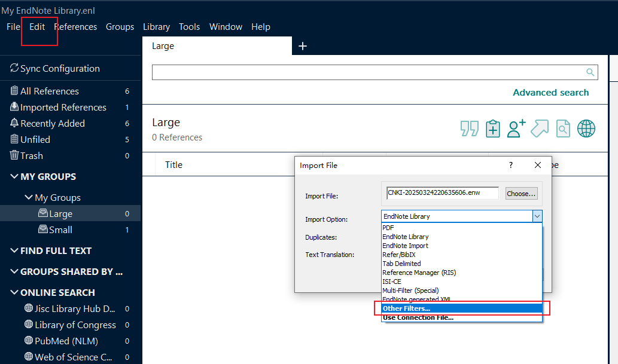
Task: Click the insert citation quote icon
Action: click(470, 129)
